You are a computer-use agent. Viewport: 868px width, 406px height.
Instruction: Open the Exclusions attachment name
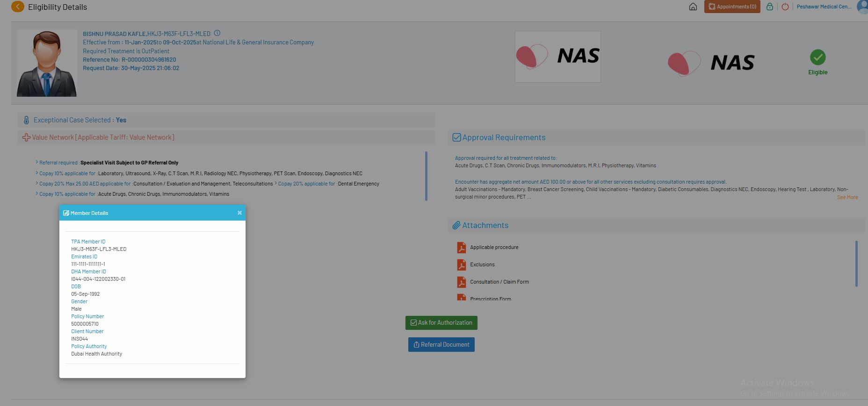(482, 264)
